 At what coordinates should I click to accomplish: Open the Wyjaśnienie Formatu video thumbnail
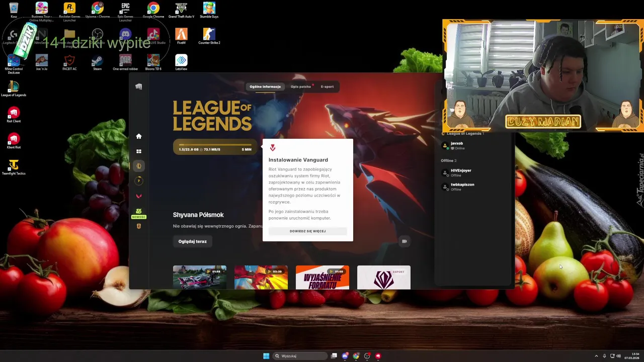[x=323, y=278]
